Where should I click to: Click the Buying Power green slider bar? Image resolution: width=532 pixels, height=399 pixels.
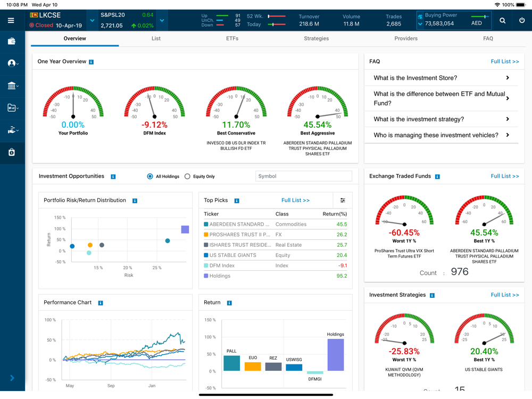(x=480, y=16)
